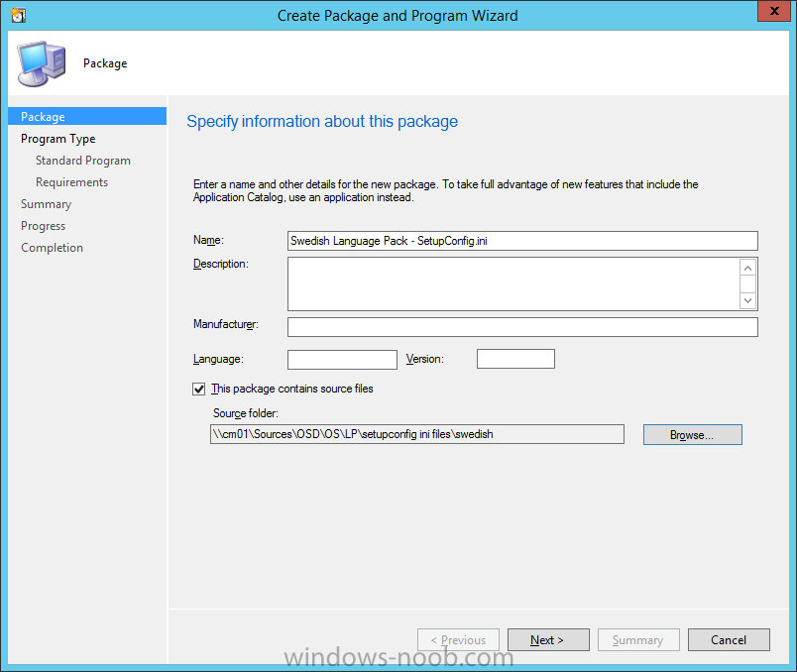
Task: Click the wizard icon in title bar
Action: [18, 16]
